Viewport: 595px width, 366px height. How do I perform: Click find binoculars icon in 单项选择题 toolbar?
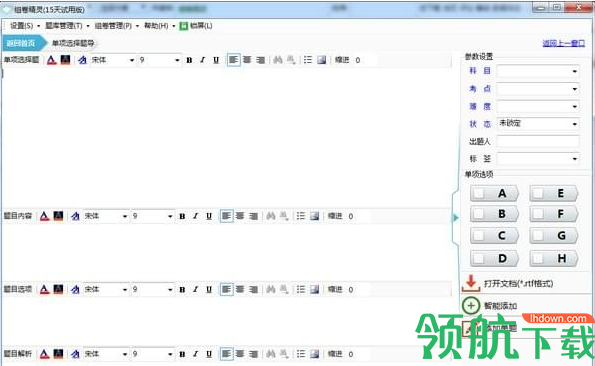coord(278,60)
